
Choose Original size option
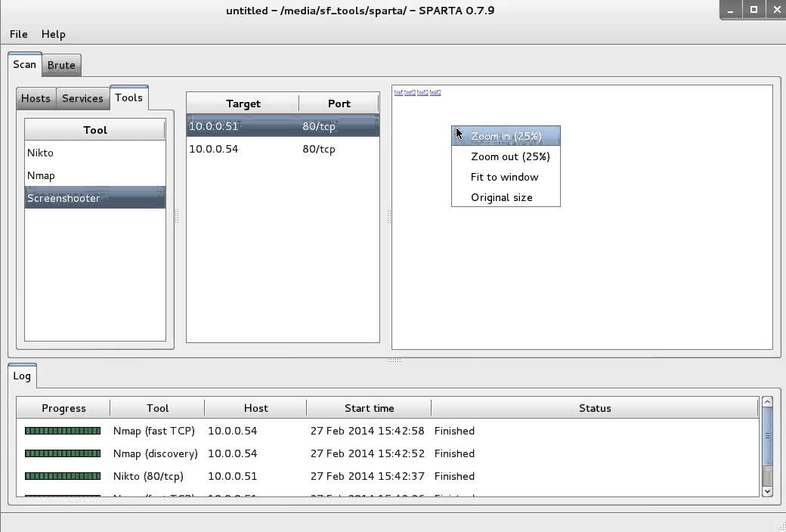(x=506, y=197)
